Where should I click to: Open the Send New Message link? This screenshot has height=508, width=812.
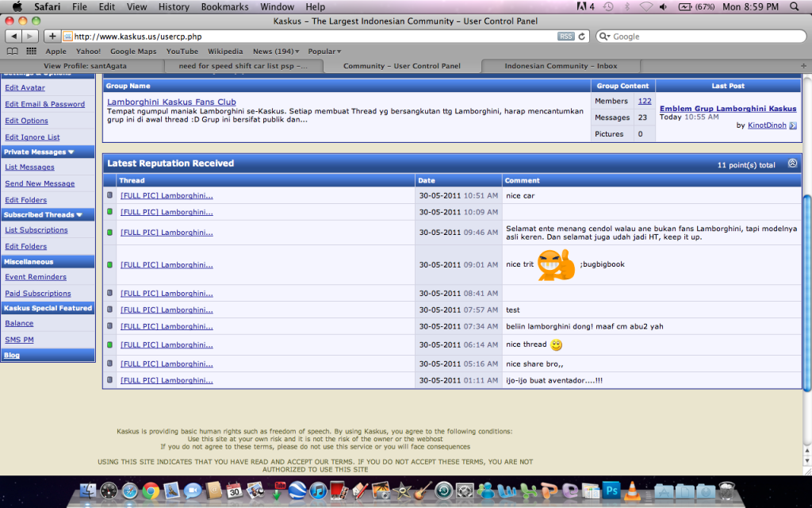coord(40,183)
